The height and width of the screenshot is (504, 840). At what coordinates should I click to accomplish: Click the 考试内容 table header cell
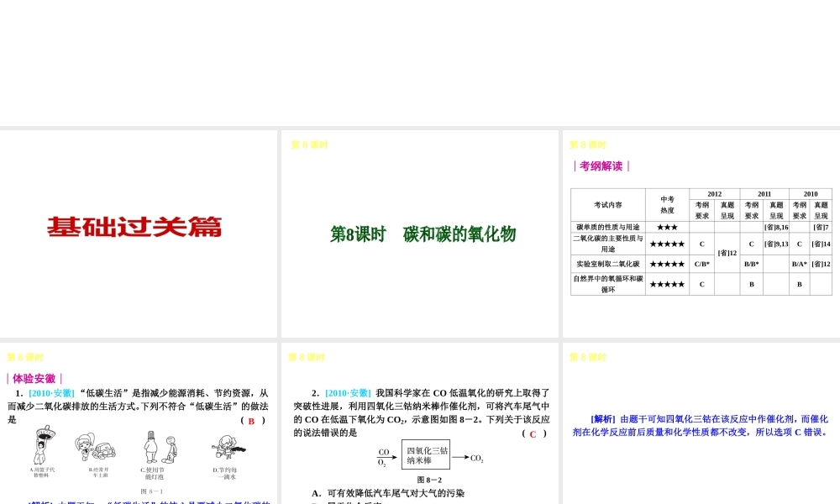pos(608,205)
